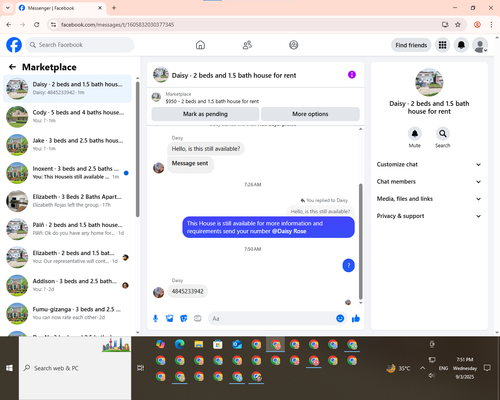Click the '4845233942' message from Daisy
The image size is (500, 400).
tap(187, 291)
